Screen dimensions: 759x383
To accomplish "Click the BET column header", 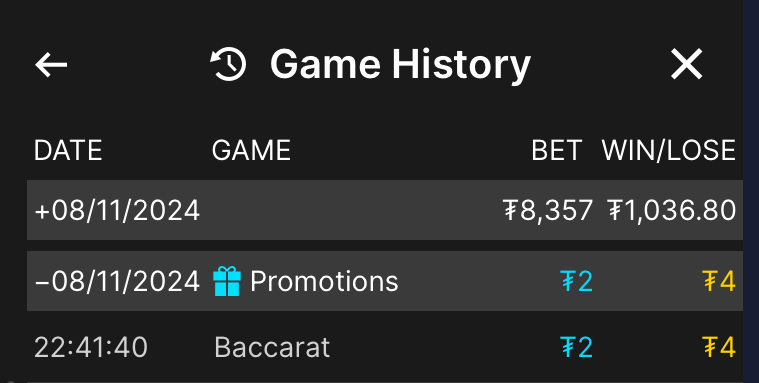I will [x=556, y=150].
